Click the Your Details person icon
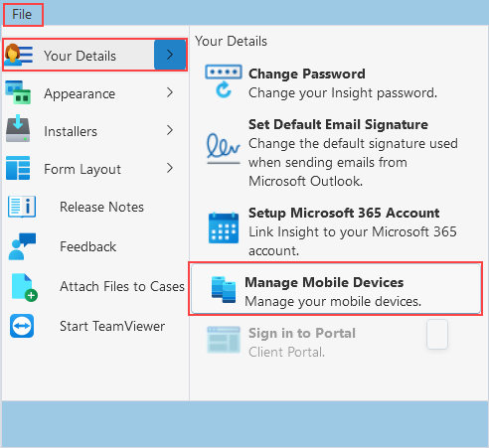This screenshot has height=448, width=489. pyautogui.click(x=18, y=55)
